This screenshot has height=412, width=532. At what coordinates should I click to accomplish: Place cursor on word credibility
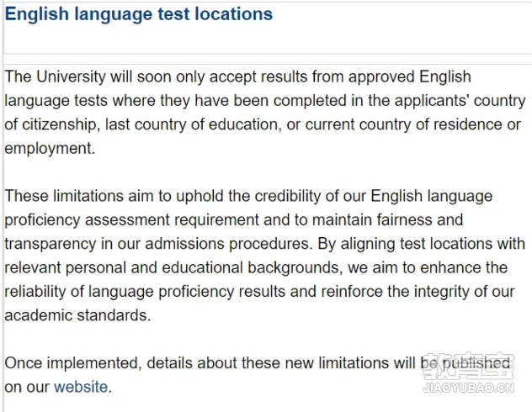[288, 196]
